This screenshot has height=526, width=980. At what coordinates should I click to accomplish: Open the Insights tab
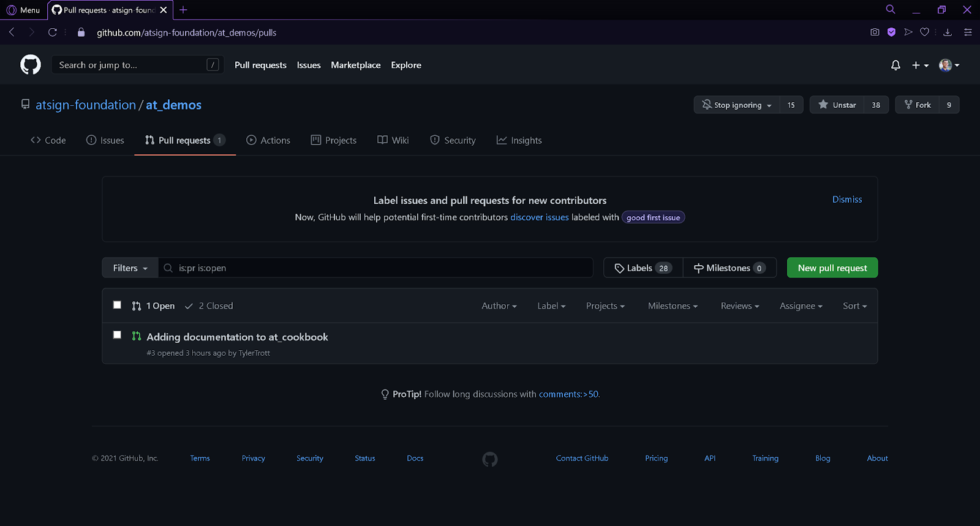point(519,140)
